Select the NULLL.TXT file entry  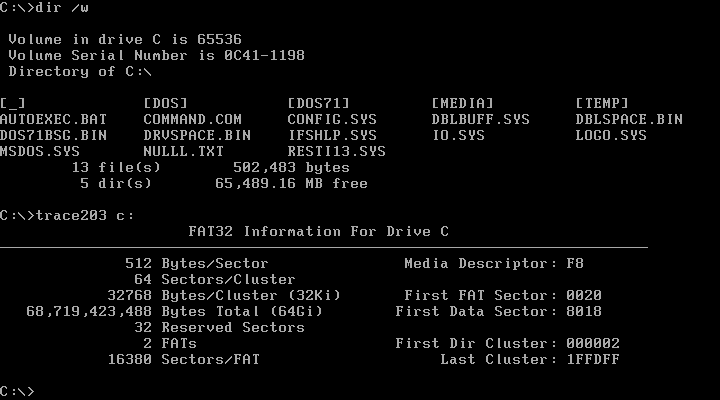pos(184,151)
